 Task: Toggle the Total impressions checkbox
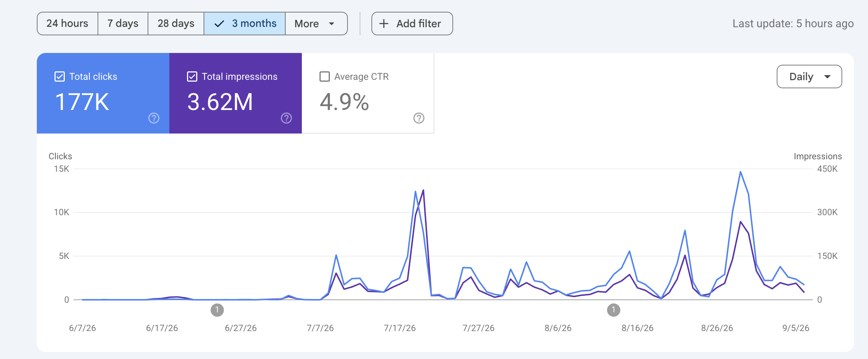tap(192, 77)
